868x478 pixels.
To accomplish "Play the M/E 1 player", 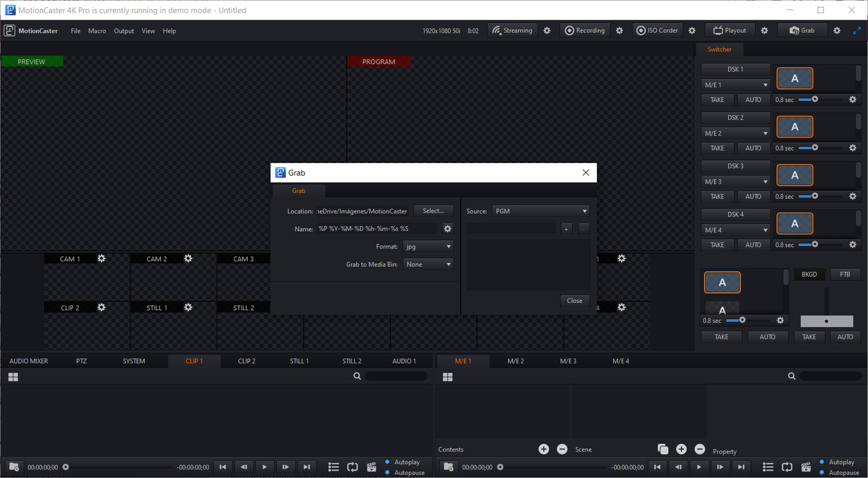I will click(699, 467).
